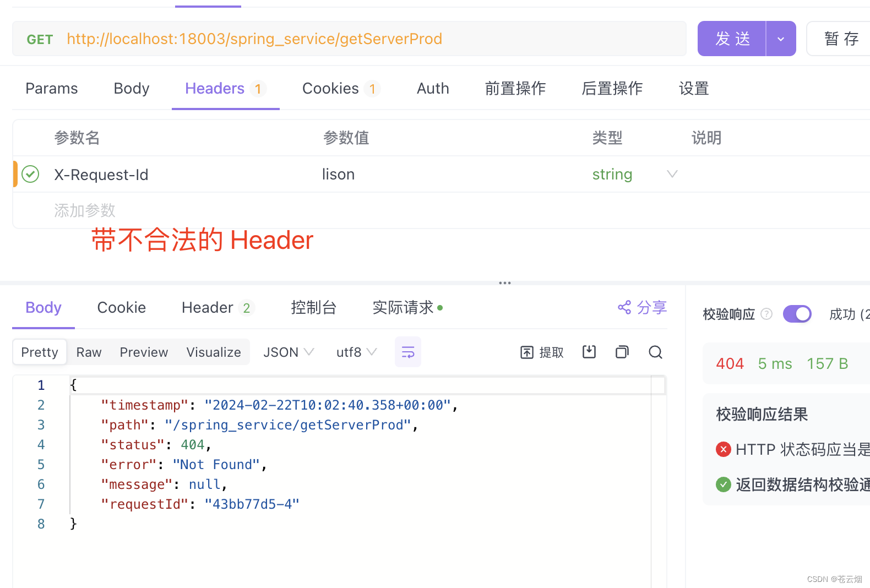
Task: Expand the string type dropdown chevron
Action: 672,174
